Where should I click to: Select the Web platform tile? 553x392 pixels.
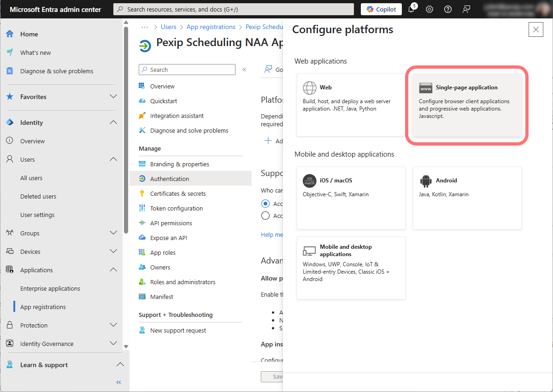click(x=351, y=105)
